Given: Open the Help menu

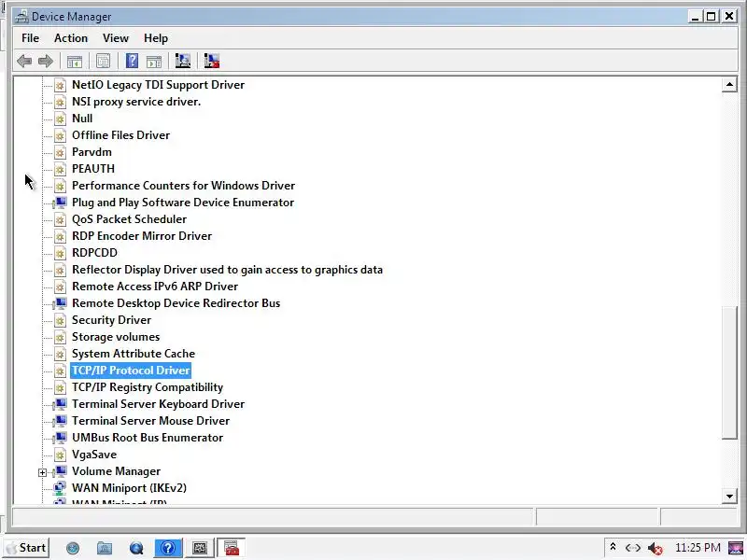Looking at the screenshot, I should click(156, 38).
